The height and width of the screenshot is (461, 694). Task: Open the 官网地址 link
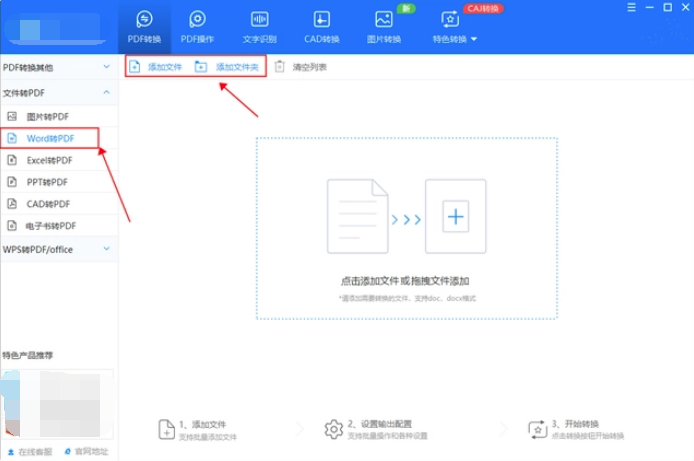click(86, 451)
